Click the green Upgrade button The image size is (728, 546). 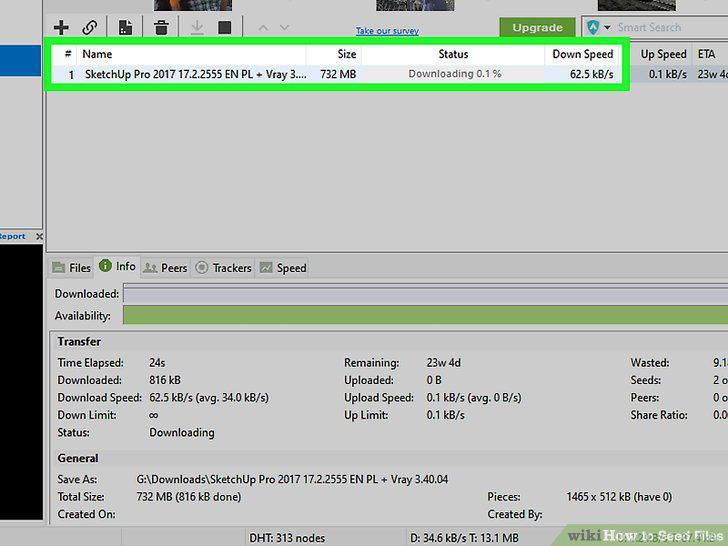tap(537, 27)
